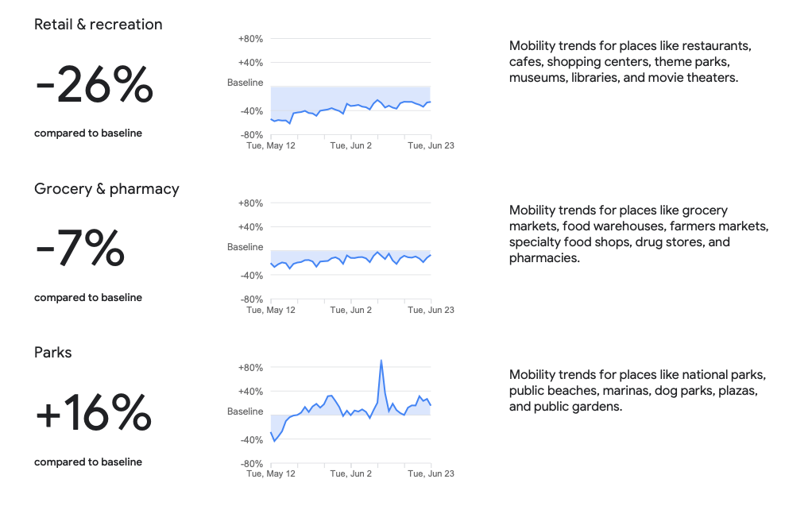The height and width of the screenshot is (510, 812).
Task: Click the -7% grocery value
Action: (x=79, y=249)
